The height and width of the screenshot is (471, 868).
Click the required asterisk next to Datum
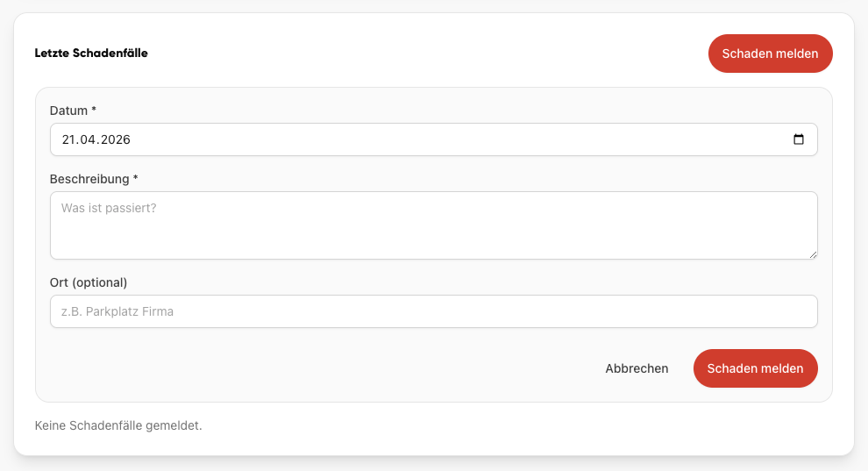[94, 111]
